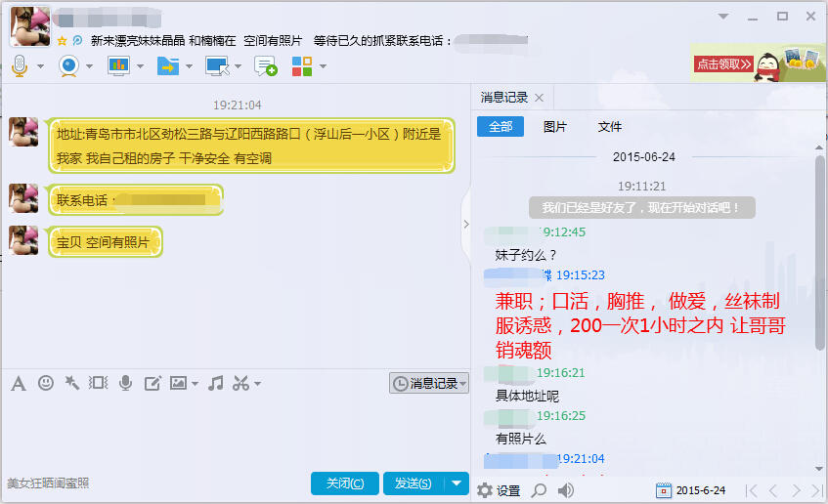Close the 消息记录 tab
The height and width of the screenshot is (504, 828).
[540, 98]
